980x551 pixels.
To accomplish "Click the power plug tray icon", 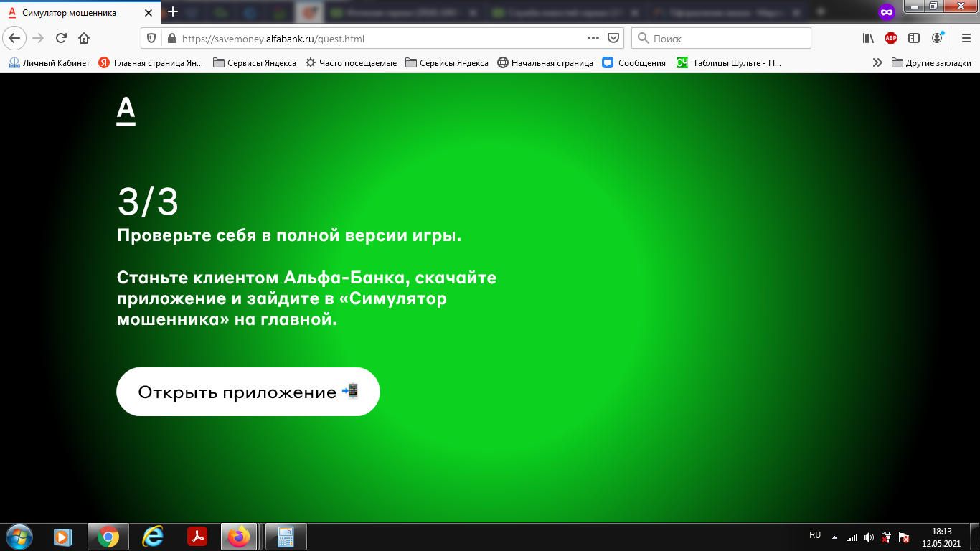I will (x=887, y=537).
